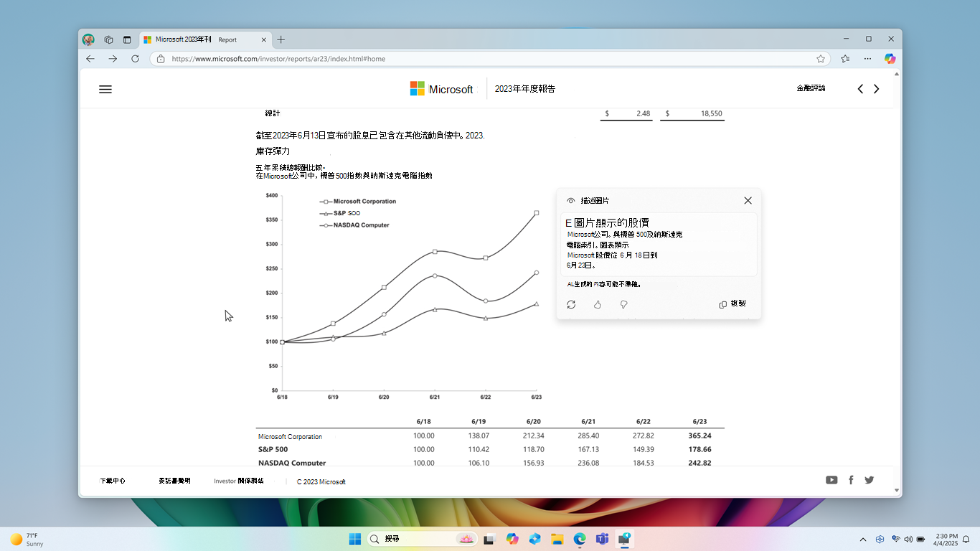Open the 委託書聲明 footer link
Image resolution: width=980 pixels, height=551 pixels.
click(x=174, y=481)
